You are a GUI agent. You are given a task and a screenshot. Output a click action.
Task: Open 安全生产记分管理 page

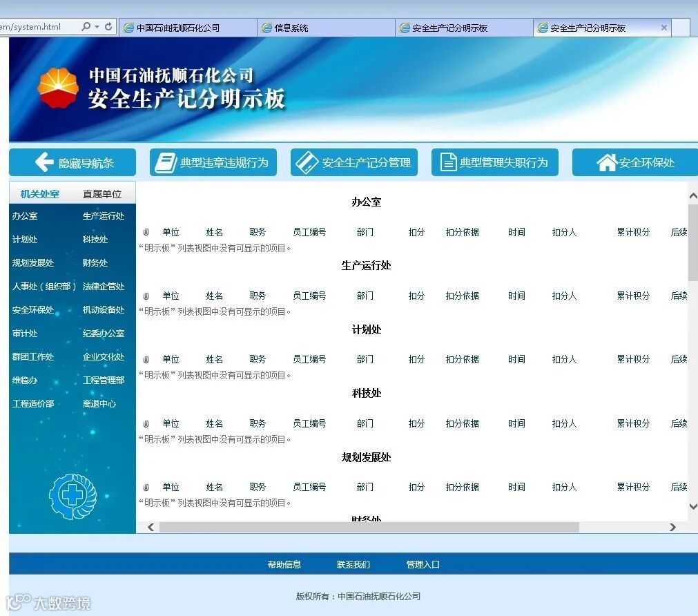[354, 162]
